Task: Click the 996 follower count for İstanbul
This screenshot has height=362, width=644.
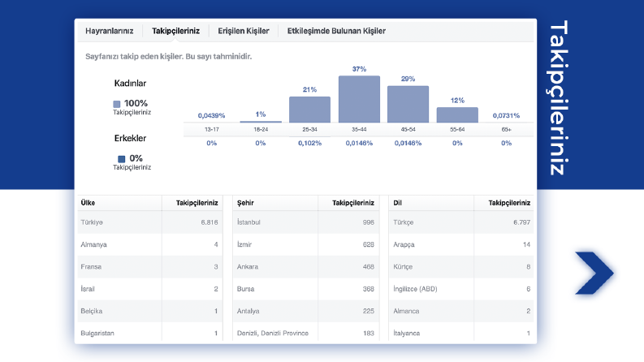Action: tap(369, 222)
